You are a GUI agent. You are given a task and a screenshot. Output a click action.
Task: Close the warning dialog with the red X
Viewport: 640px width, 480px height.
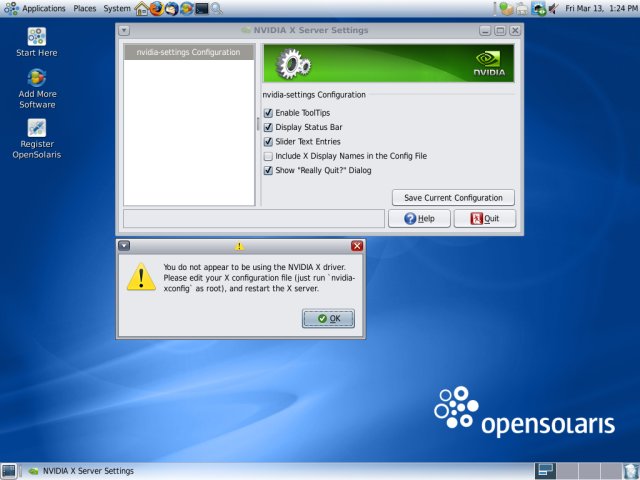[x=357, y=246]
